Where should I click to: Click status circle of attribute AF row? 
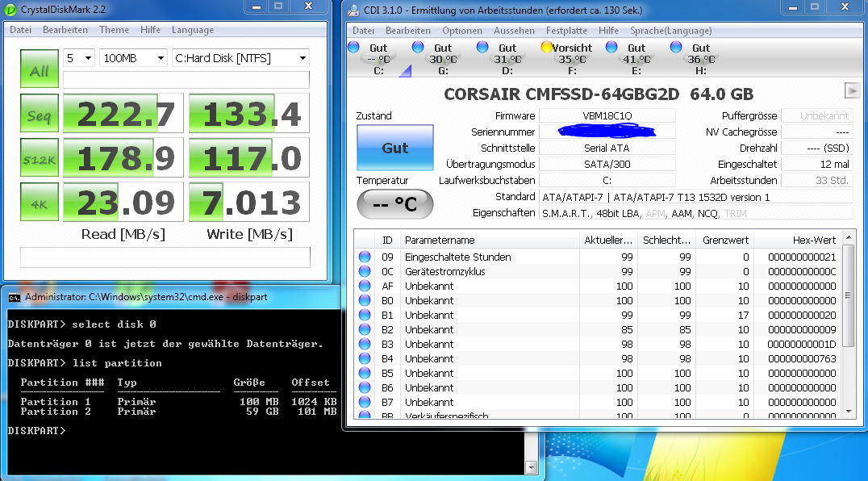coord(365,286)
